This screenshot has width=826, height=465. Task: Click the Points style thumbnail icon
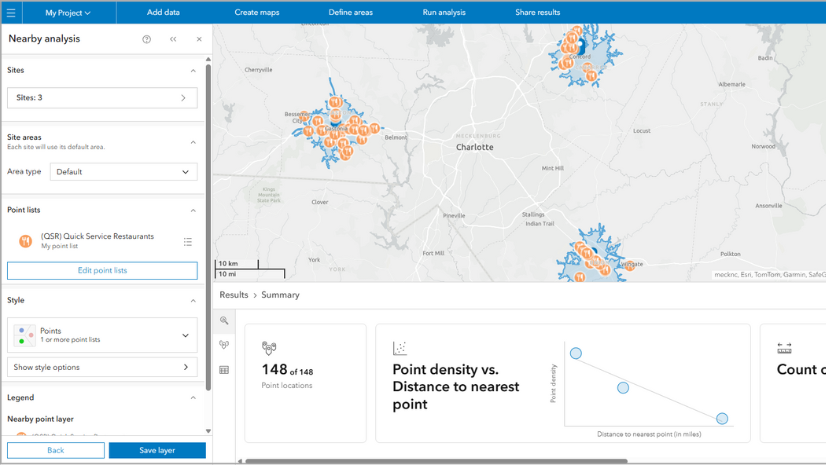pyautogui.click(x=25, y=335)
